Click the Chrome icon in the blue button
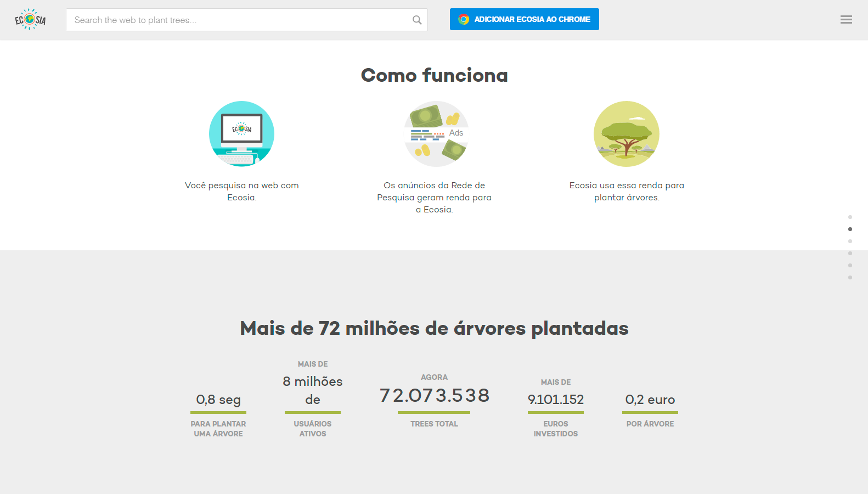The image size is (868, 494). point(464,19)
